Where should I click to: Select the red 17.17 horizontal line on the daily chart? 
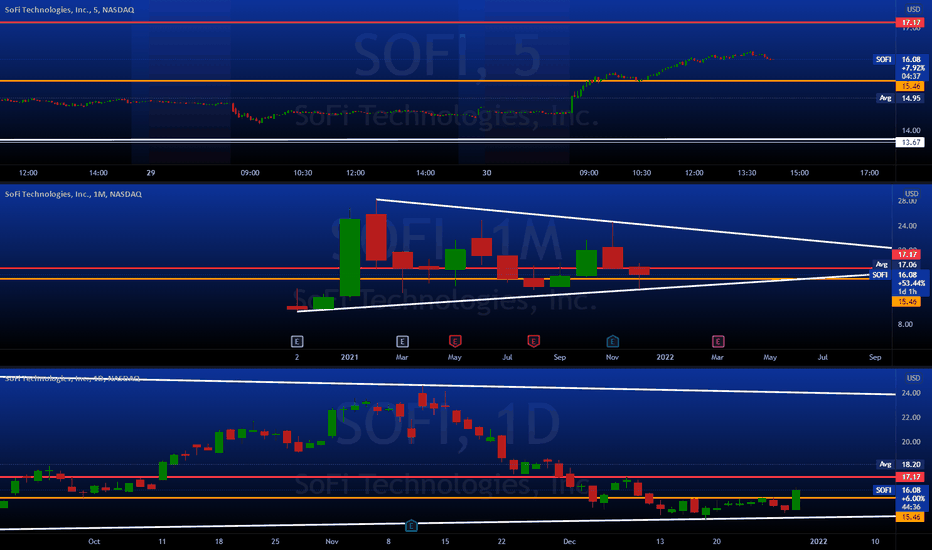pos(446,477)
